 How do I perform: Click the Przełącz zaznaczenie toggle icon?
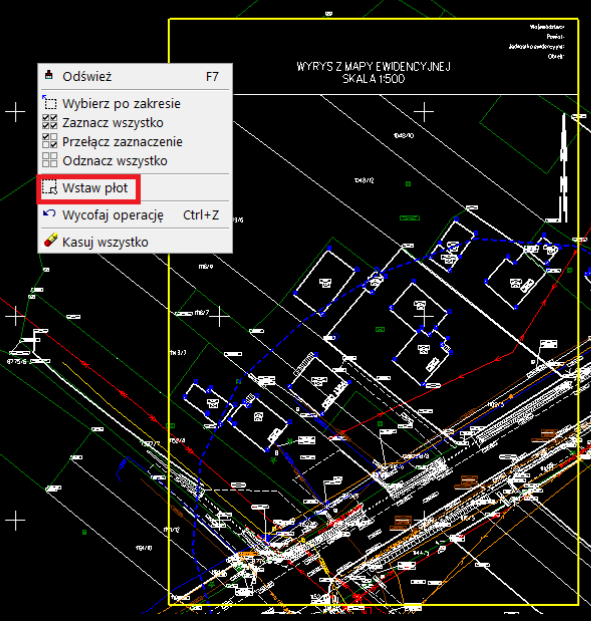click(50, 141)
